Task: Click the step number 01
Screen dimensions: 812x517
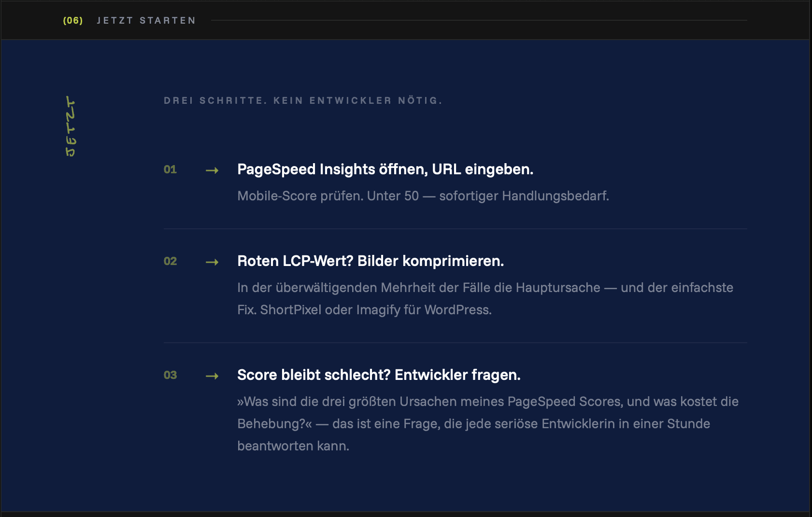Action: (x=170, y=169)
